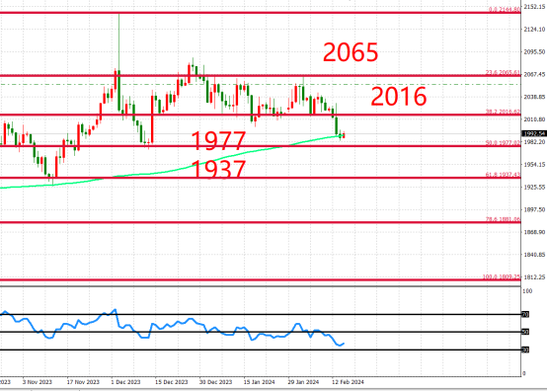Click the 2124.10 price axis label

534,30
